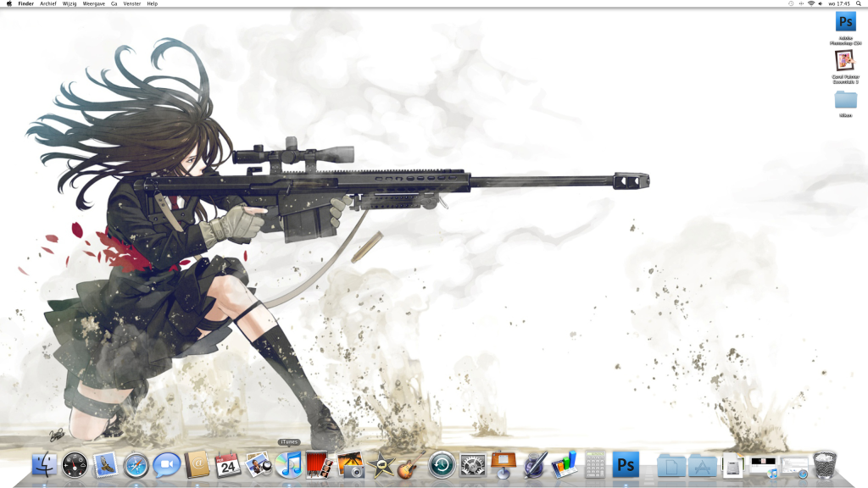Launch Keynote from the Dock
Viewport: 868px width, 488px height.
point(504,465)
